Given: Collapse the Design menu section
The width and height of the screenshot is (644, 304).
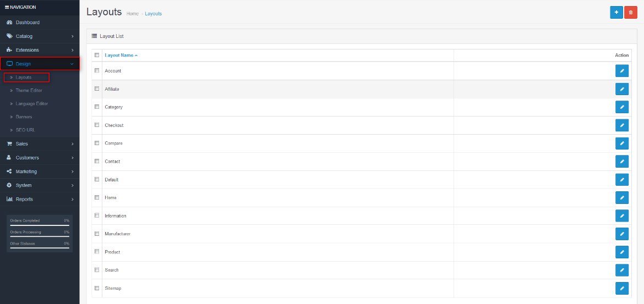Looking at the screenshot, I should coord(39,64).
